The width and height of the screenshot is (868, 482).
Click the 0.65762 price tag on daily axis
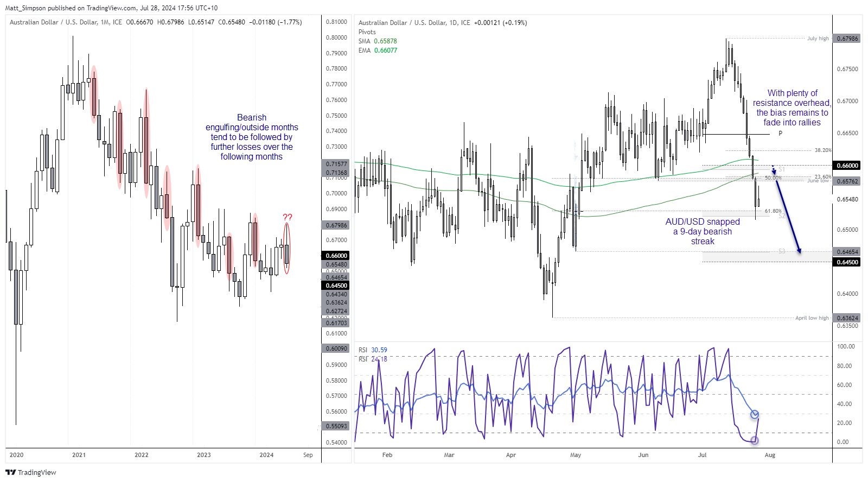pyautogui.click(x=847, y=181)
